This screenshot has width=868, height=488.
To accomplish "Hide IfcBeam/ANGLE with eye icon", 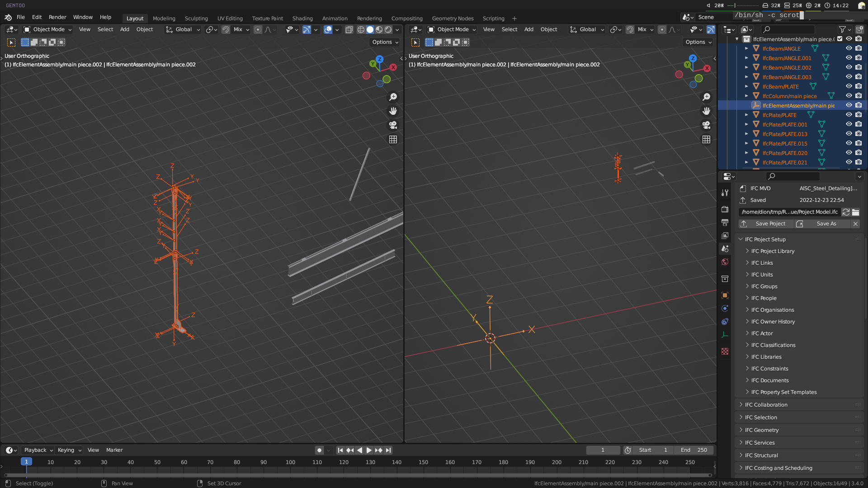I will coord(849,48).
